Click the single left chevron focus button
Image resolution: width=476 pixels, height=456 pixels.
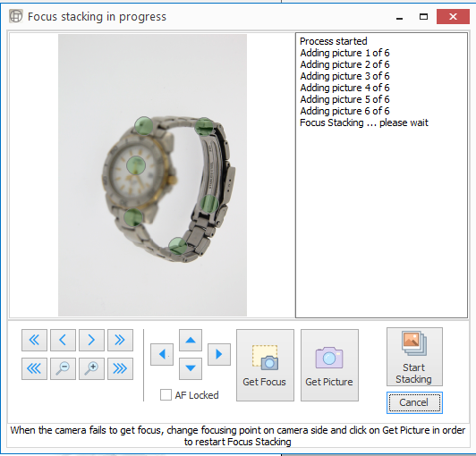[63, 340]
